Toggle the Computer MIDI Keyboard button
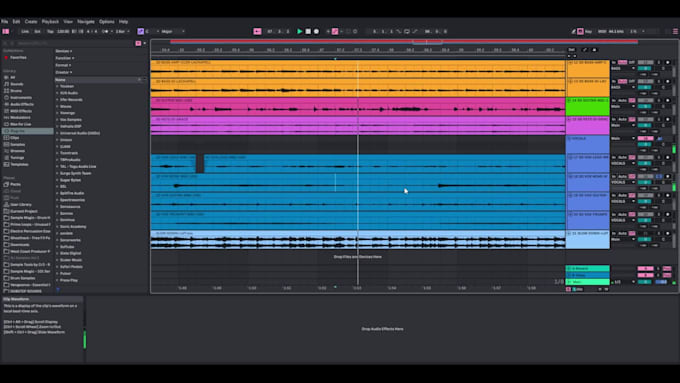This screenshot has height=383, width=680. pos(580,31)
